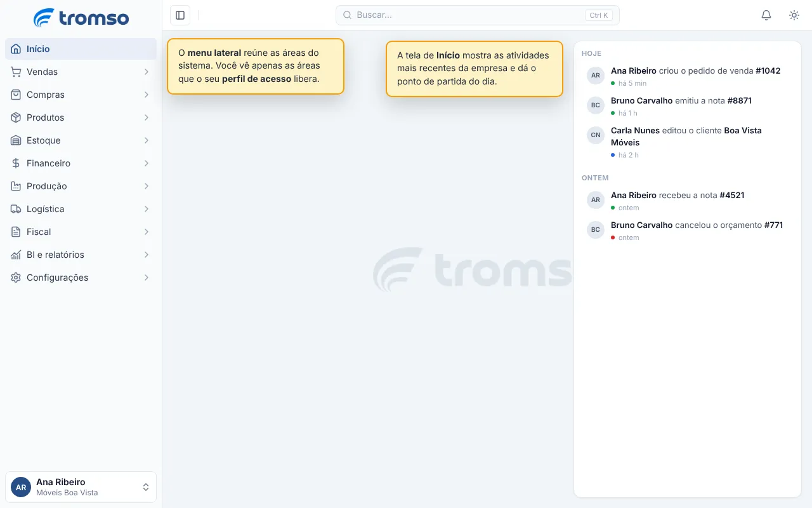Click the Estoque warehouse icon
The height and width of the screenshot is (508, 812).
coord(16,140)
